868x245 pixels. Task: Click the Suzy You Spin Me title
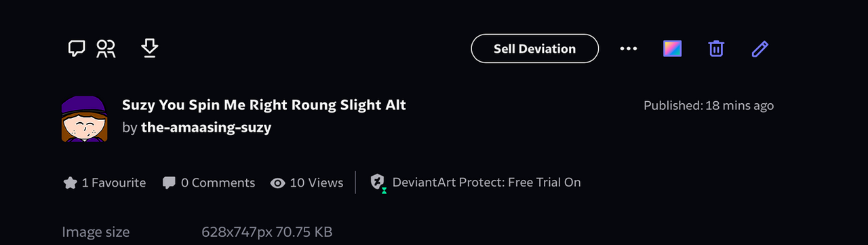(264, 105)
